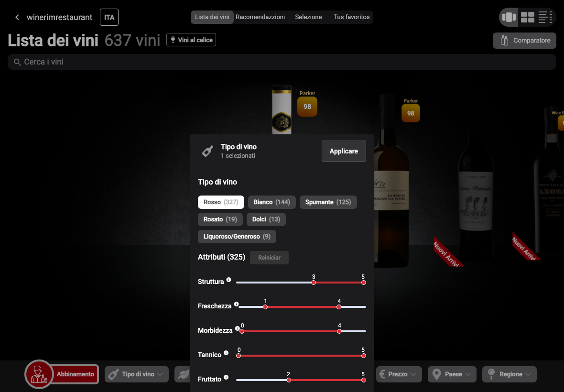The height and width of the screenshot is (392, 564).
Task: Click the Morbidezza slider minimum handle at 0
Action: tap(242, 331)
